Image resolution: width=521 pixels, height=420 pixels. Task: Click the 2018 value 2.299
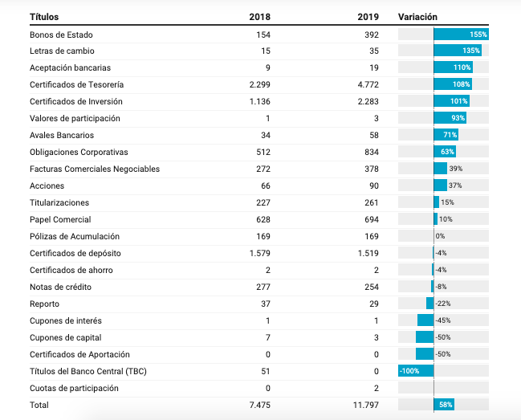tap(260, 85)
